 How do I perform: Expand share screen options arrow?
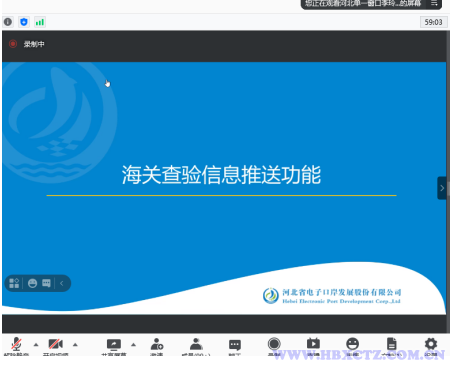[133, 345]
